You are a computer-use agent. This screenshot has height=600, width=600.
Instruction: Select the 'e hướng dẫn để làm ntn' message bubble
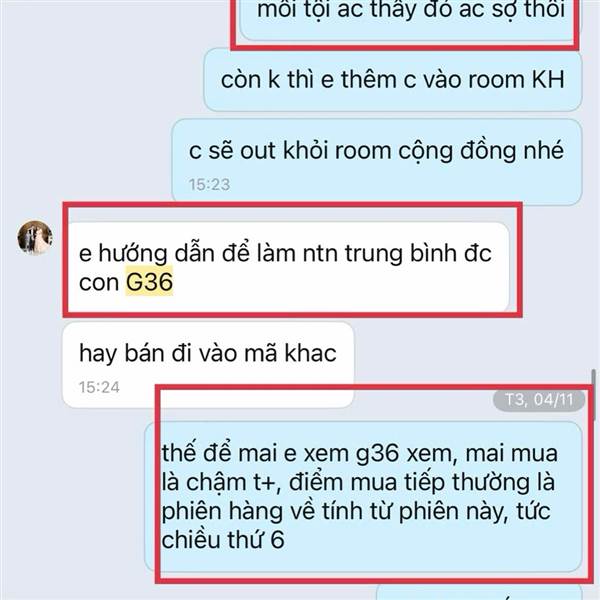pos(288,267)
